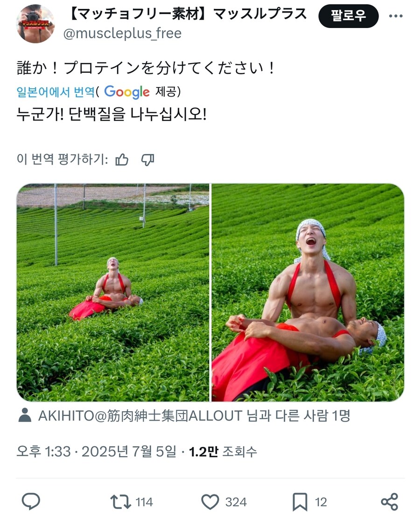Rate translation with thumbs down

click(x=147, y=160)
